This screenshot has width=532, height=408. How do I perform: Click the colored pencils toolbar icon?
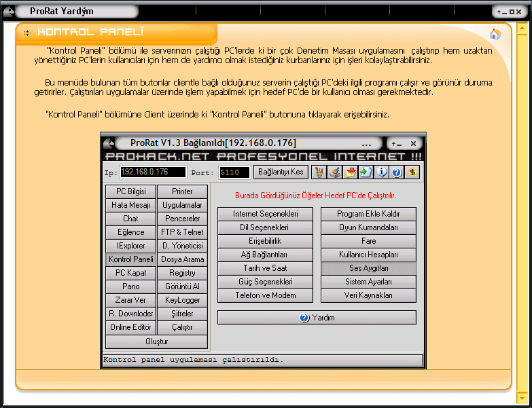(319, 172)
